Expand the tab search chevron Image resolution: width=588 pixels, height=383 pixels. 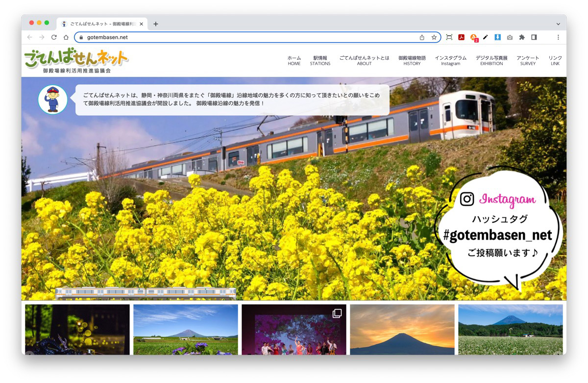pos(558,24)
